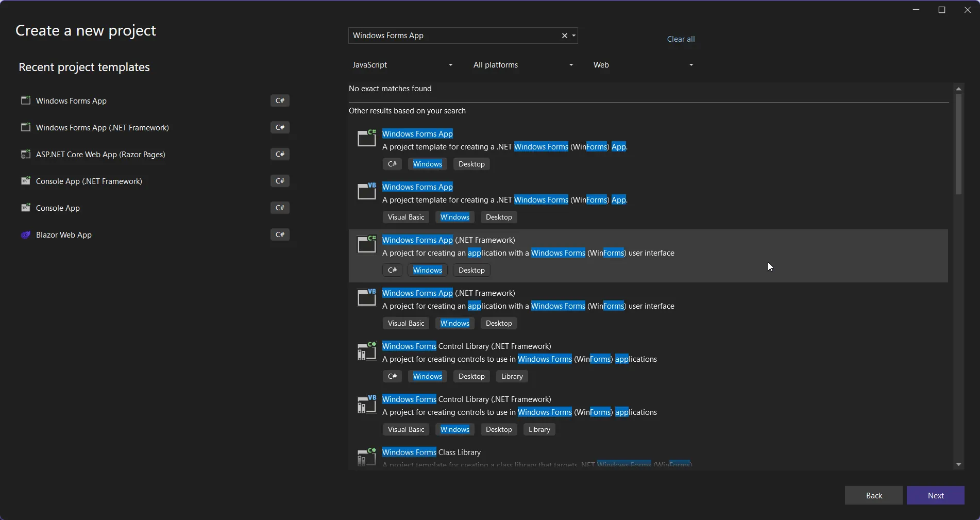The height and width of the screenshot is (520, 980).
Task: Click the Clear all link
Action: pos(680,39)
